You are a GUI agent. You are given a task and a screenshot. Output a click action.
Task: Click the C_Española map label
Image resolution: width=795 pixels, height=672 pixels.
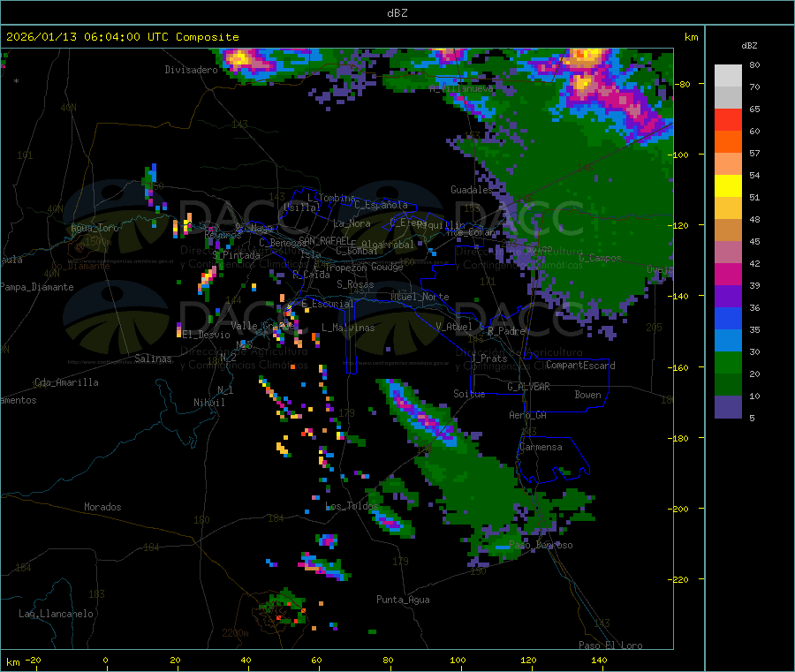click(x=381, y=205)
